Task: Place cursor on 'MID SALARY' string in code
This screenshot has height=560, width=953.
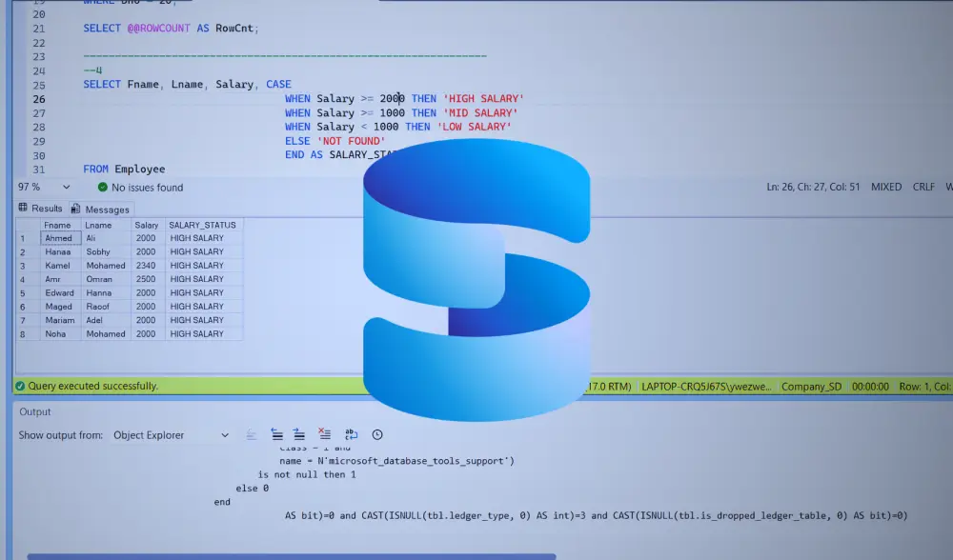Action: coord(480,113)
